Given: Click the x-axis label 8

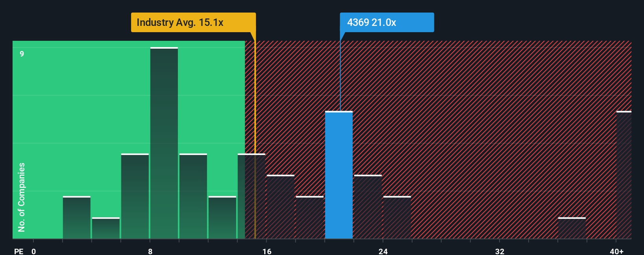Looking at the screenshot, I should click(x=150, y=251).
